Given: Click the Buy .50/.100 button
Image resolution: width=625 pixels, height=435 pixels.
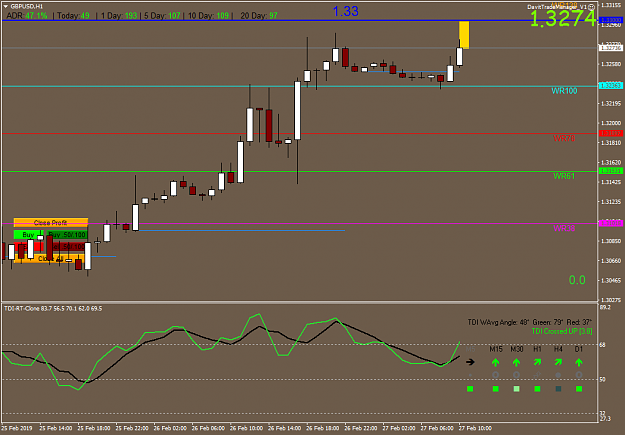Looking at the screenshot, I should [67, 235].
